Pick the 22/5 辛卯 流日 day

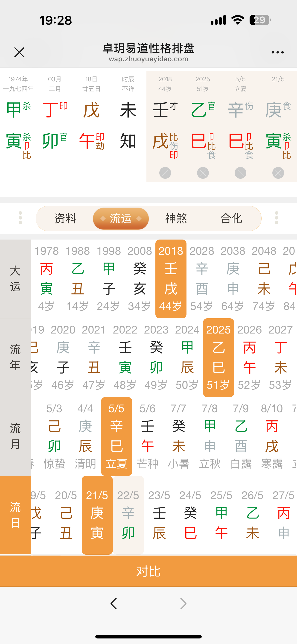128,515
